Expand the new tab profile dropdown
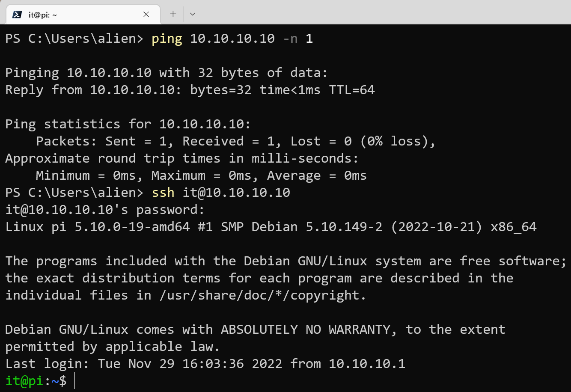 [193, 14]
